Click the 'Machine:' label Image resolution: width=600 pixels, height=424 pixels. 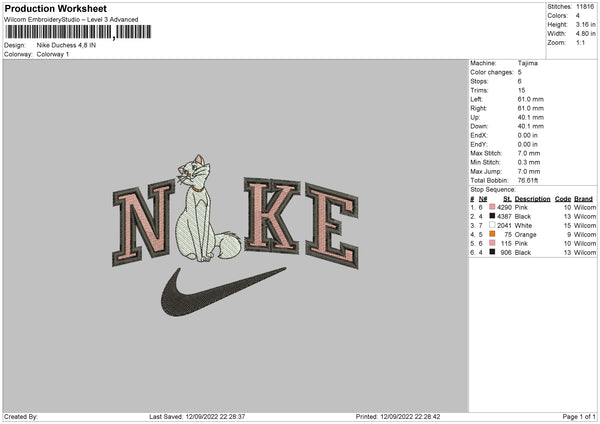point(483,63)
